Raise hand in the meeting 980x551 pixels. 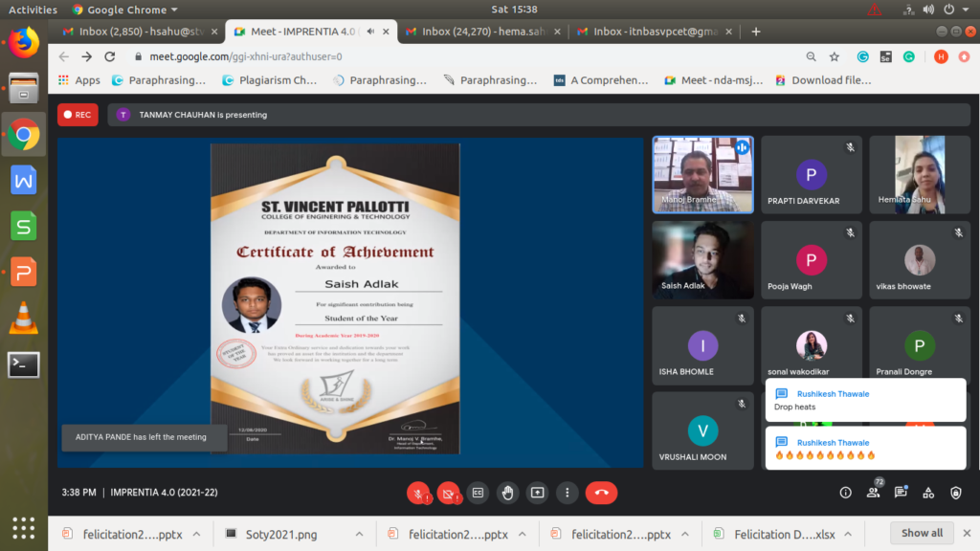click(507, 493)
